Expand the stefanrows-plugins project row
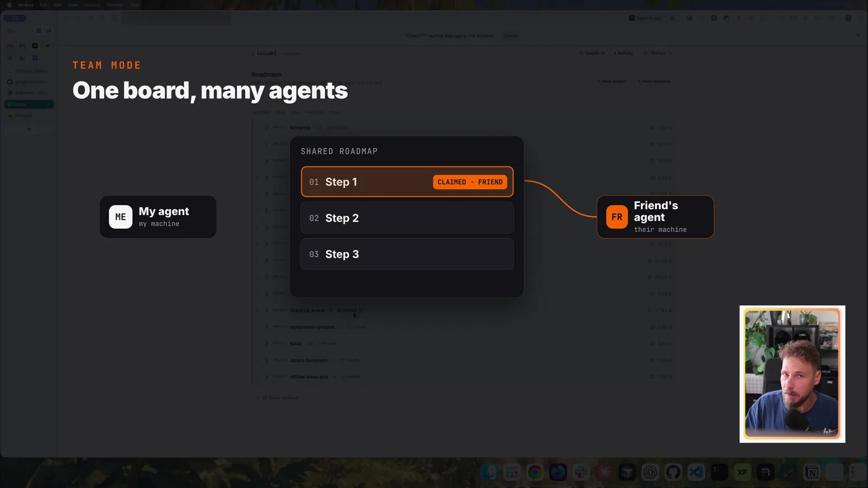The height and width of the screenshot is (488, 868). pyautogui.click(x=266, y=327)
